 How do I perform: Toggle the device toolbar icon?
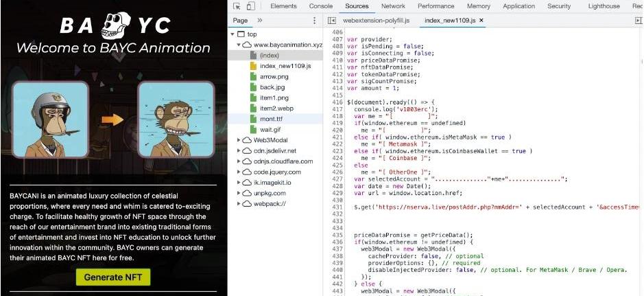point(250,6)
